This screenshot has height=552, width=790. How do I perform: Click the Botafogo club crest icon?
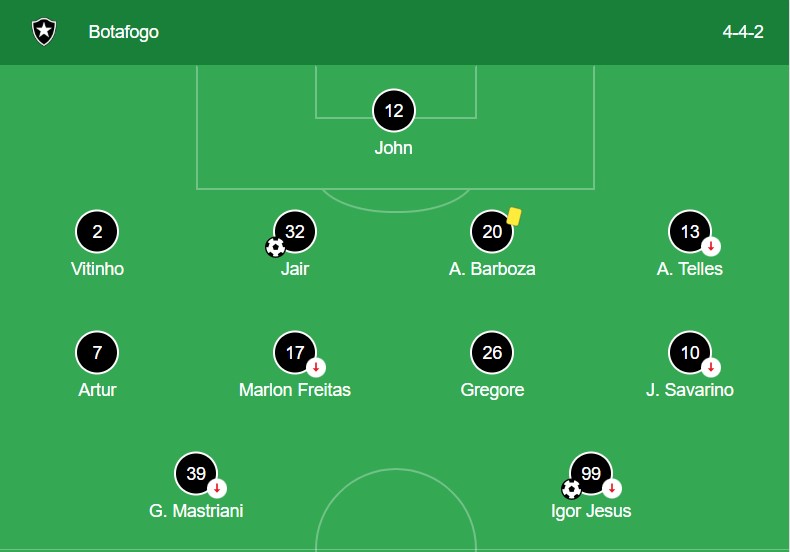(44, 32)
